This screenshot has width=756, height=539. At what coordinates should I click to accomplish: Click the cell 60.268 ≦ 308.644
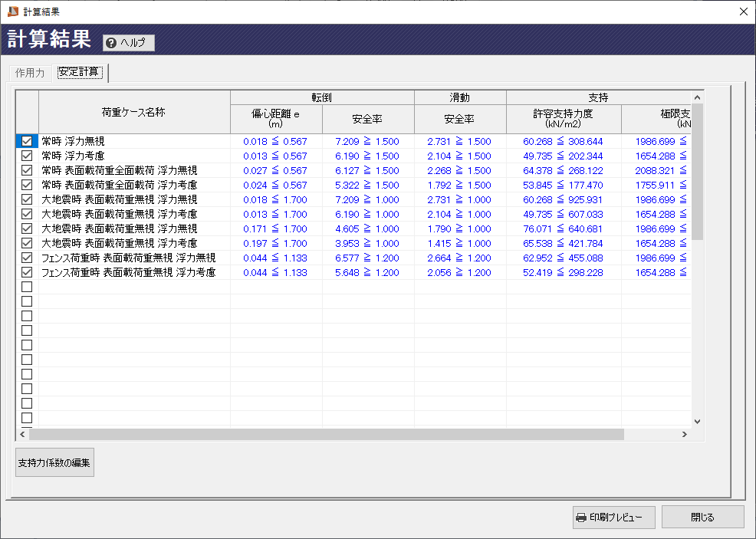[563, 142]
